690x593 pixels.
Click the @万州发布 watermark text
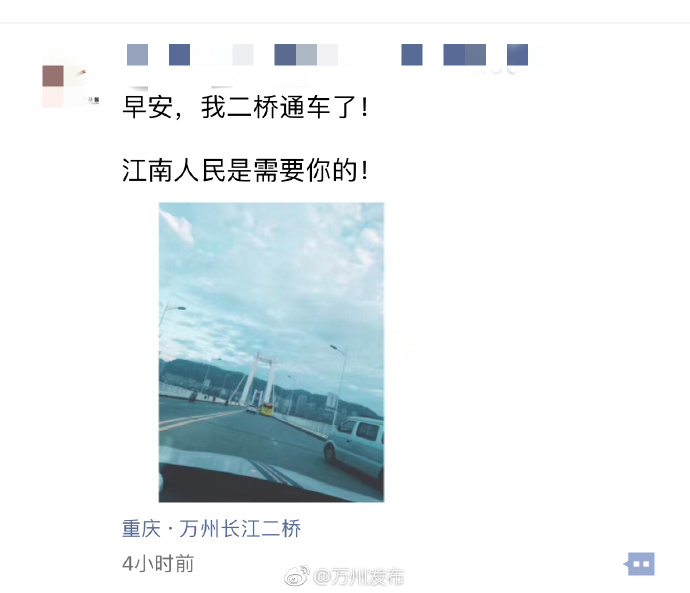358,577
